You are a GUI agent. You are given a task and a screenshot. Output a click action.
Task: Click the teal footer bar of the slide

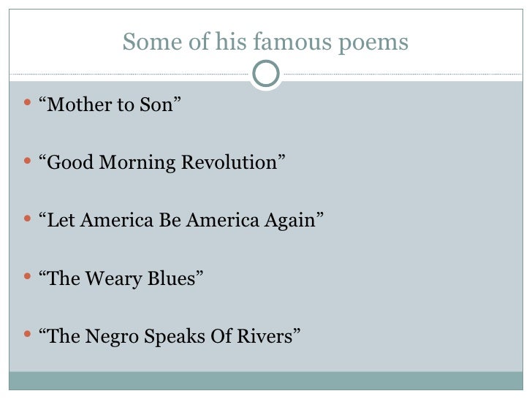coord(266,381)
